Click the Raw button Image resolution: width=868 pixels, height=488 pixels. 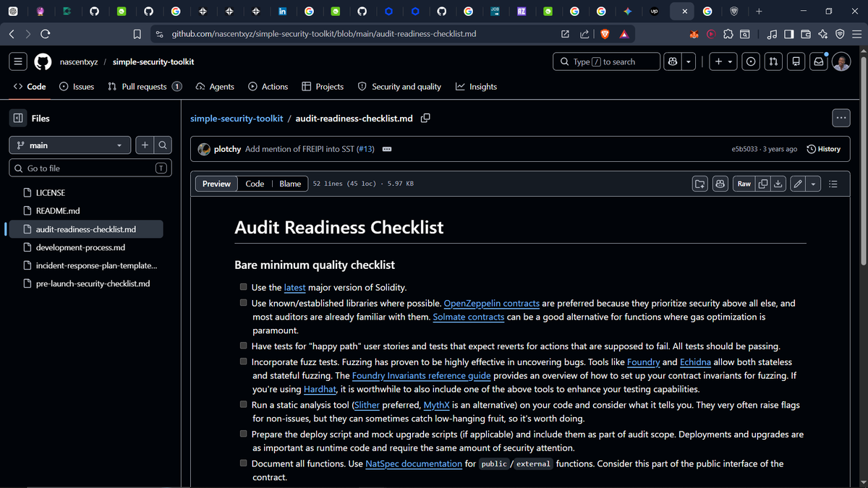pyautogui.click(x=744, y=184)
